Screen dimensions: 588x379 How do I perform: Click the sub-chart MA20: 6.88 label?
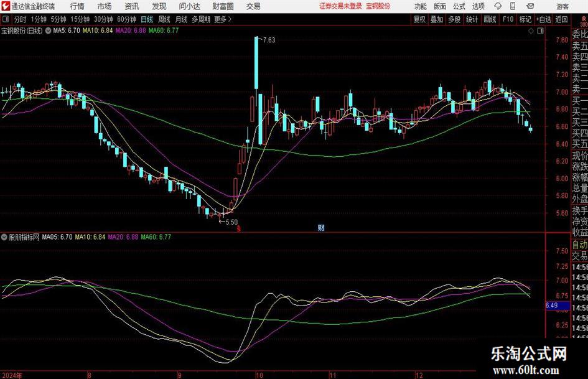click(123, 237)
